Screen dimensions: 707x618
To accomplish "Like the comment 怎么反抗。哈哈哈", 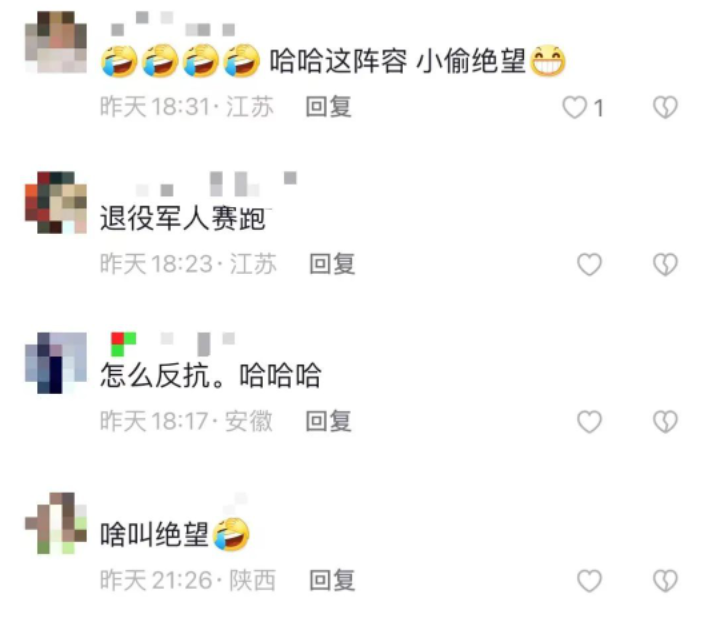I will (590, 421).
